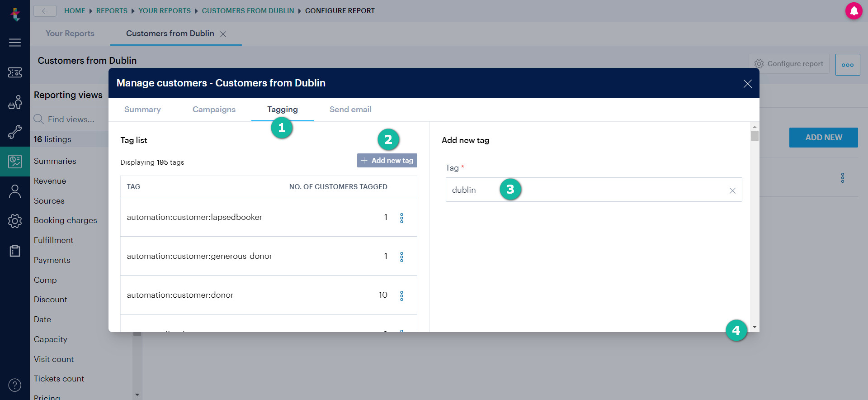Close the Customers from Dublin tab

(223, 34)
